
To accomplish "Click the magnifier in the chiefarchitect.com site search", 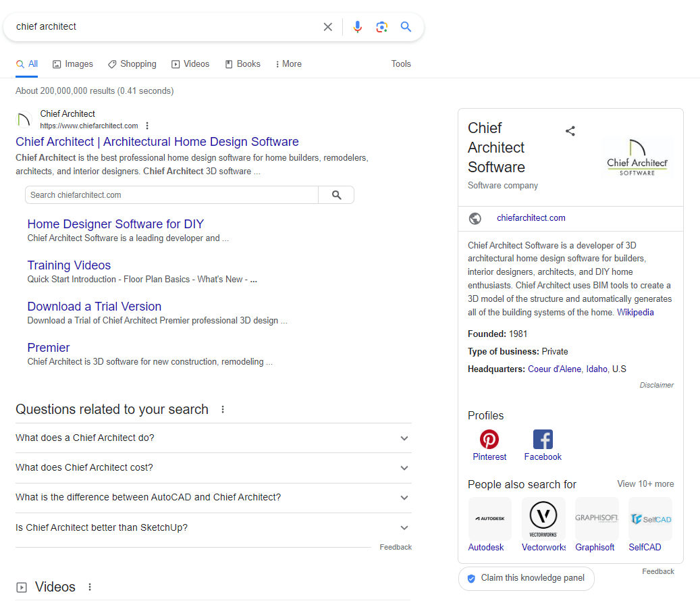I will (337, 195).
